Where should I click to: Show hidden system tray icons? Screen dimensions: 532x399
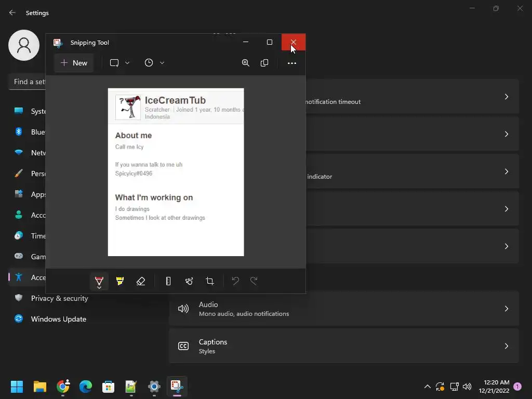[428, 387]
